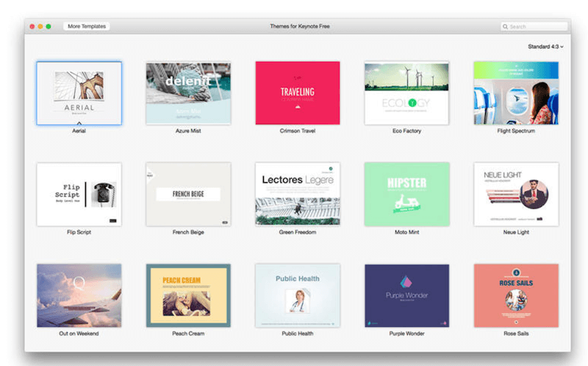Click the "Flip Script" caption label

pos(79,232)
